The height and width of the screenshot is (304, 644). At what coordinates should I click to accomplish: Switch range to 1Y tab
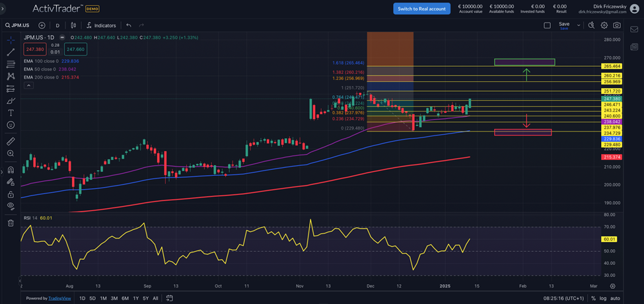(x=135, y=298)
